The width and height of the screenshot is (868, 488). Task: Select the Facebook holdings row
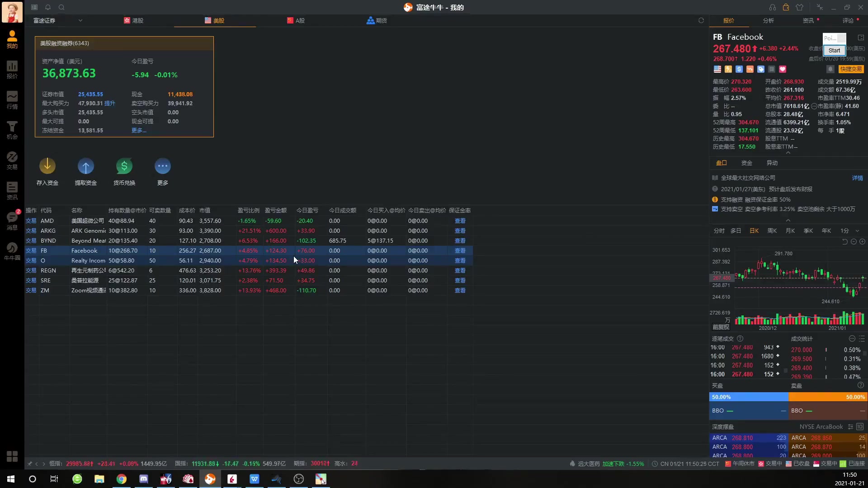(x=249, y=251)
